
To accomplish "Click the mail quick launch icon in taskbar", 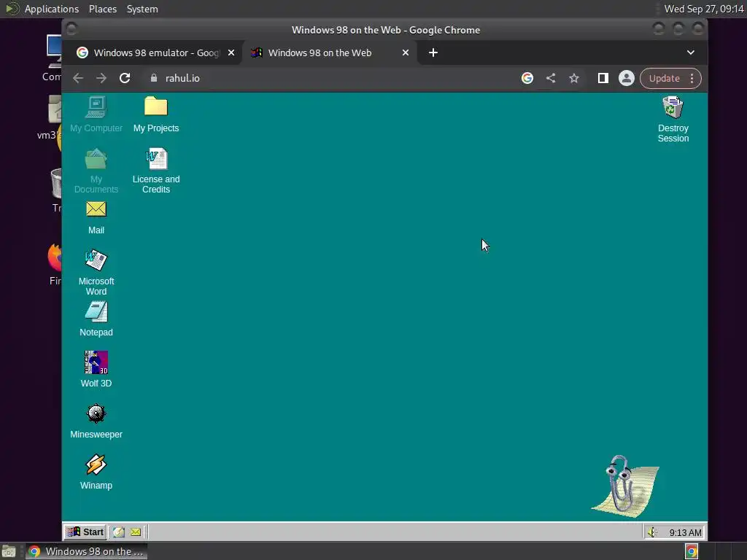I will (x=136, y=532).
